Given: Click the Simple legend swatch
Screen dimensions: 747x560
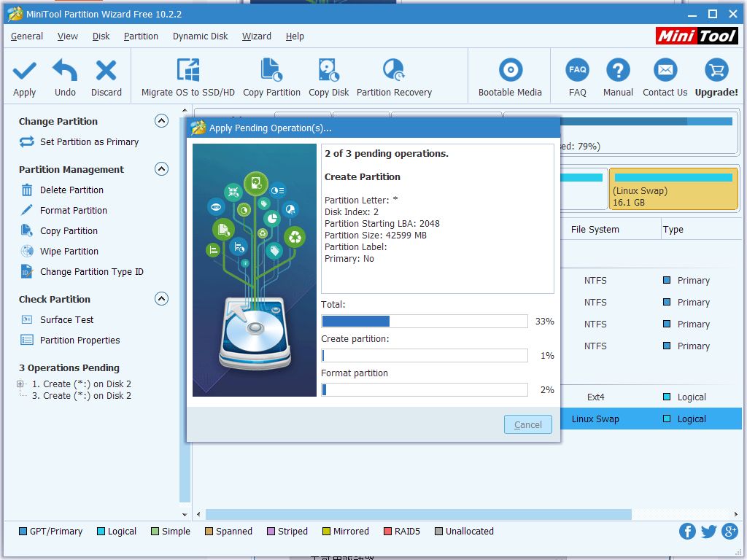Looking at the screenshot, I should (x=155, y=532).
